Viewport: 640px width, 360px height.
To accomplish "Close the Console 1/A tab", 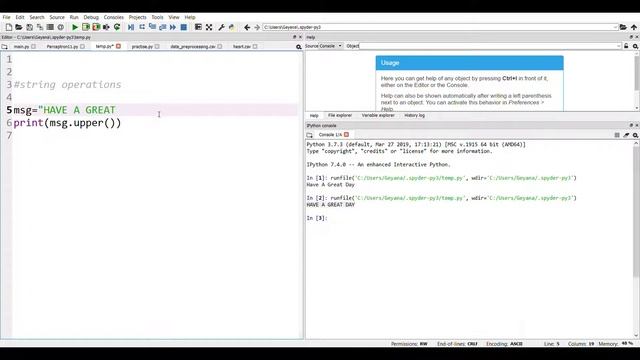I will click(347, 134).
